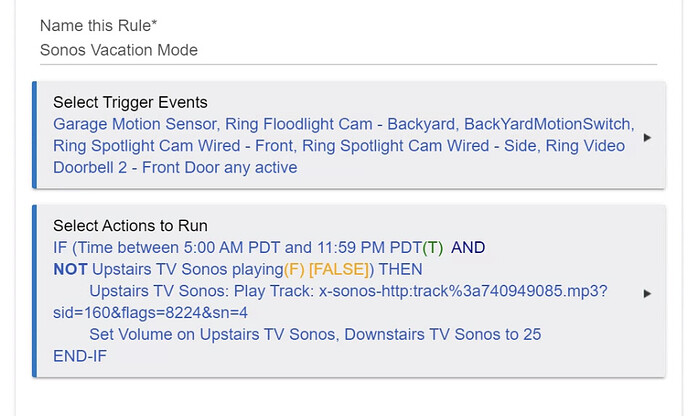690x416 pixels.
Task: Open the Select Actions to Run heading
Action: [x=130, y=226]
